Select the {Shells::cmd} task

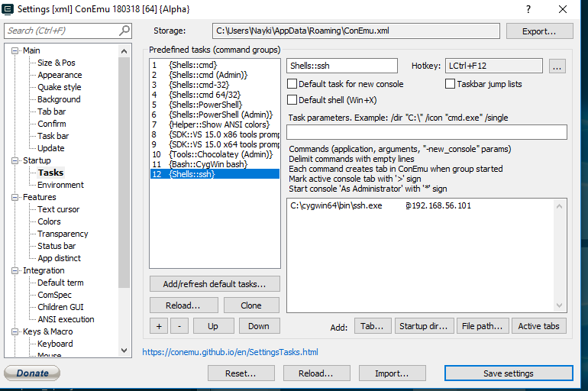(215, 65)
